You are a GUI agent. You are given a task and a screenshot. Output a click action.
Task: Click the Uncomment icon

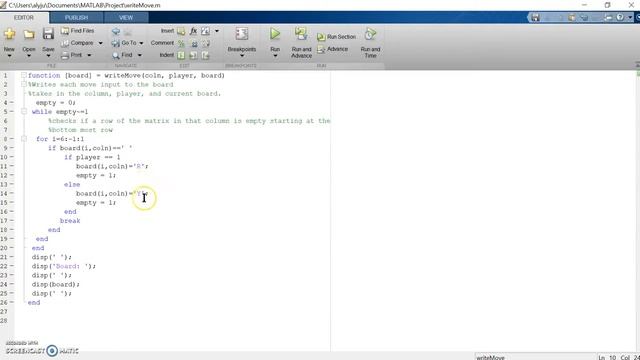[x=194, y=43]
